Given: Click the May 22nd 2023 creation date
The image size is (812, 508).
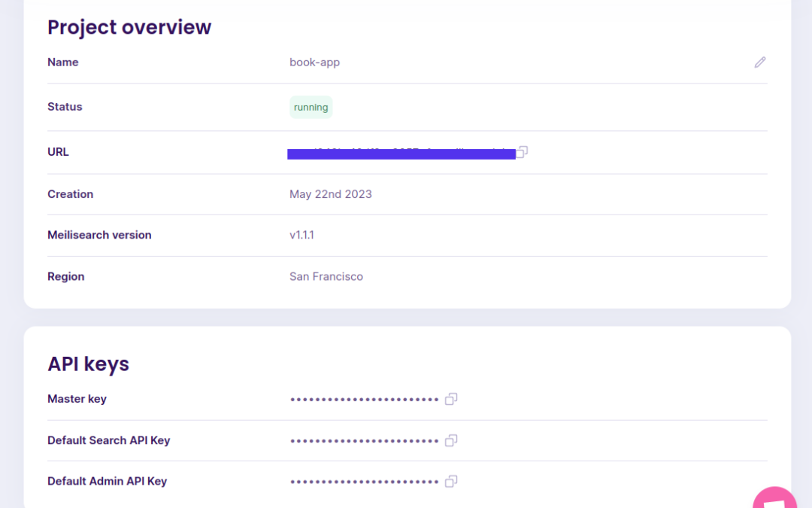Looking at the screenshot, I should click(x=331, y=194).
